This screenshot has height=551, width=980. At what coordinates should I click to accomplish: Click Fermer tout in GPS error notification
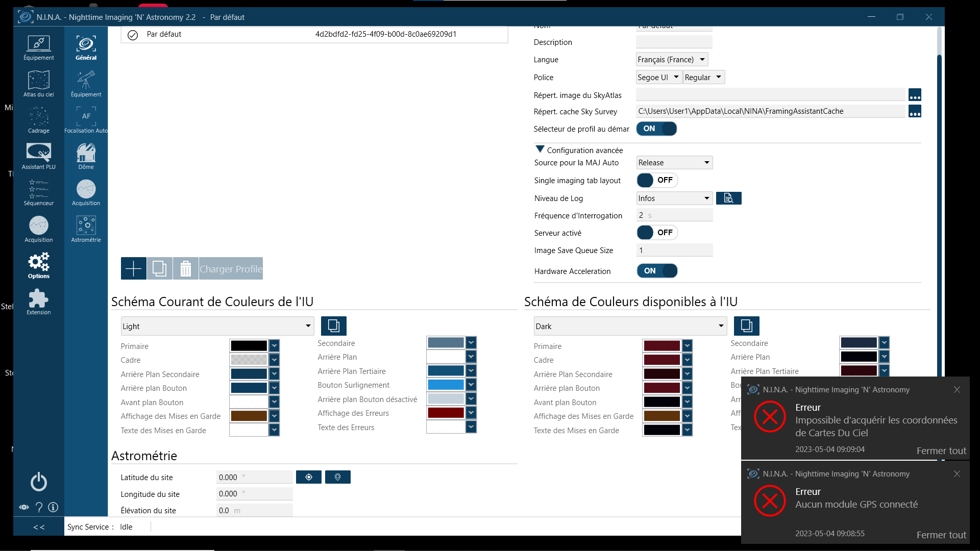(941, 535)
